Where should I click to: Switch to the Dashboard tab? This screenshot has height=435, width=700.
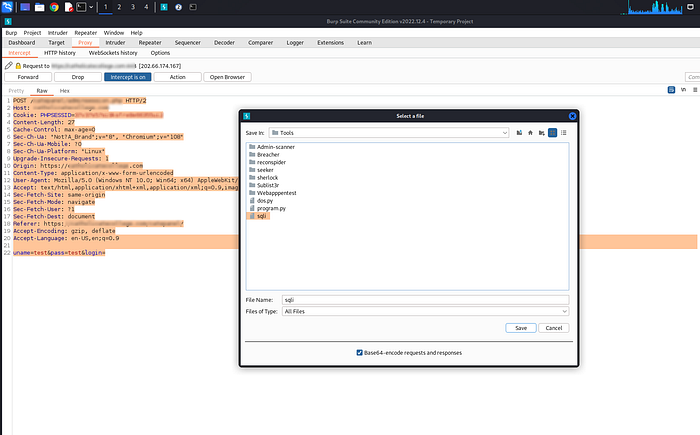click(x=21, y=42)
